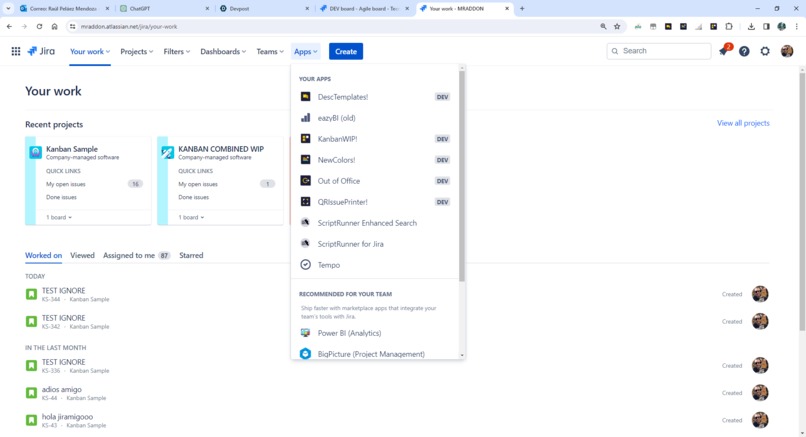Collapse the Apps dropdown menu
The height and width of the screenshot is (437, 806).
(305, 51)
